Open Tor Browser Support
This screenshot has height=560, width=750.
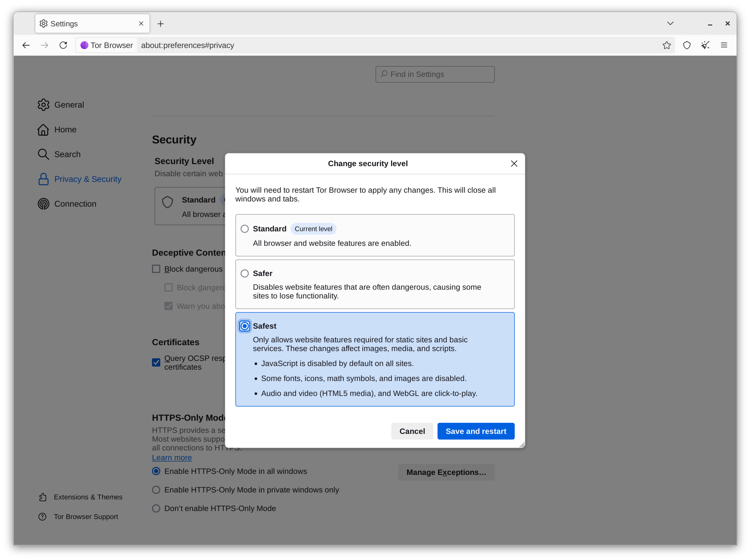(86, 516)
